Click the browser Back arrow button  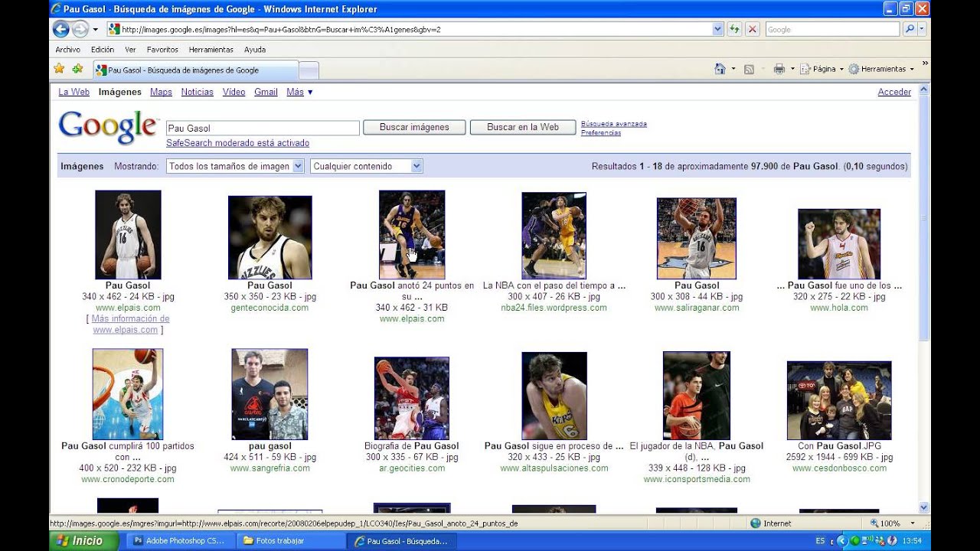(61, 29)
